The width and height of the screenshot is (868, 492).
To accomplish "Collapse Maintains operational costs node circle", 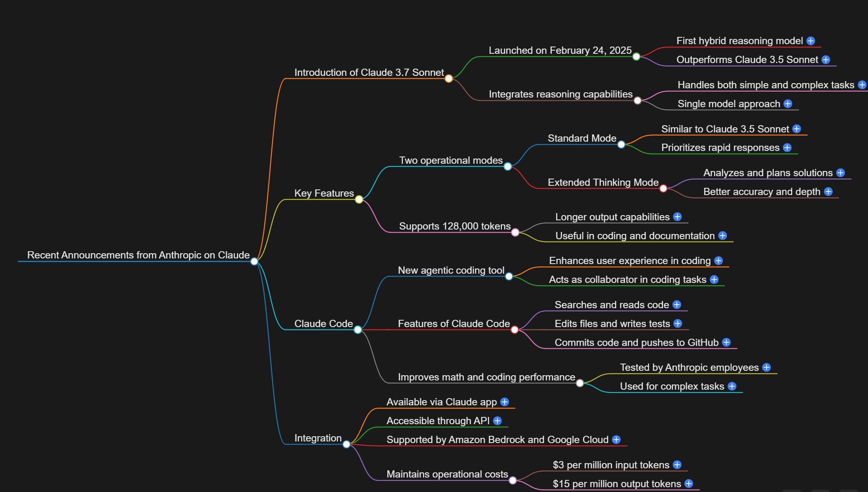I will (513, 480).
